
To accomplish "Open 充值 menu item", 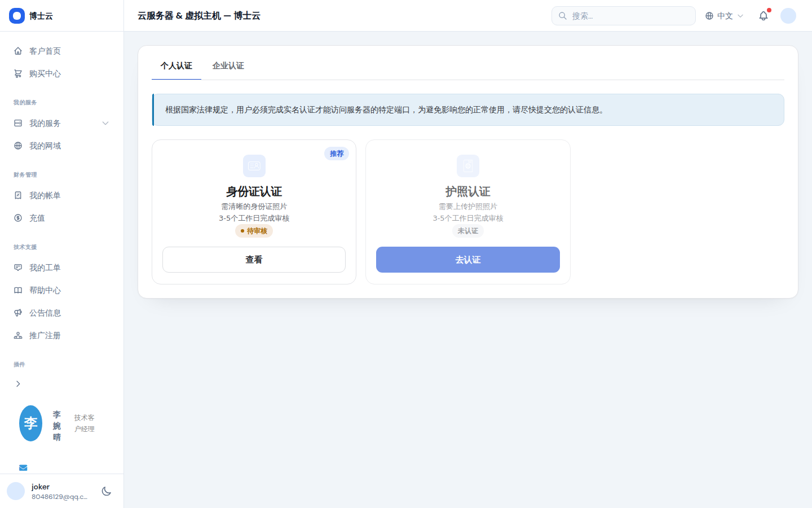I will click(62, 218).
